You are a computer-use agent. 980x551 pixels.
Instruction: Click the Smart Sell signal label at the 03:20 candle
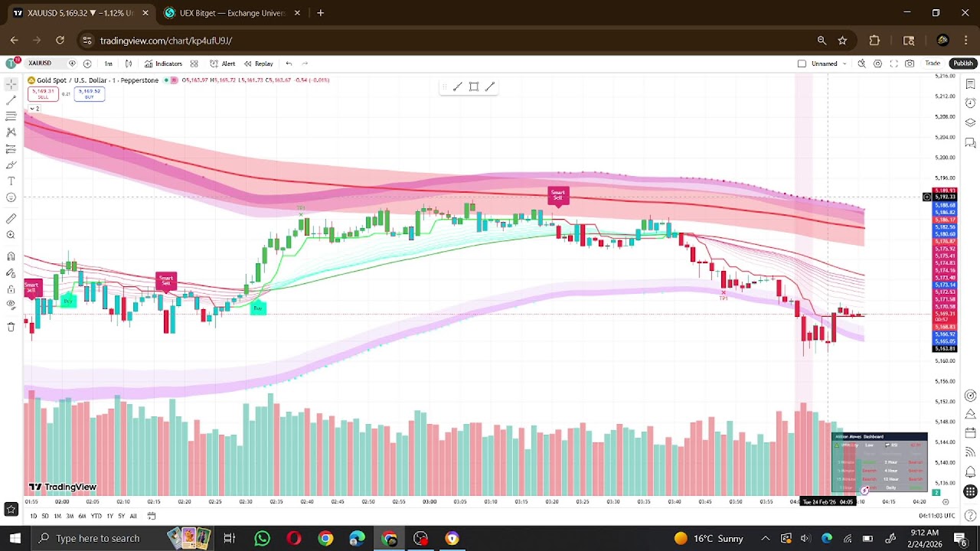click(557, 196)
